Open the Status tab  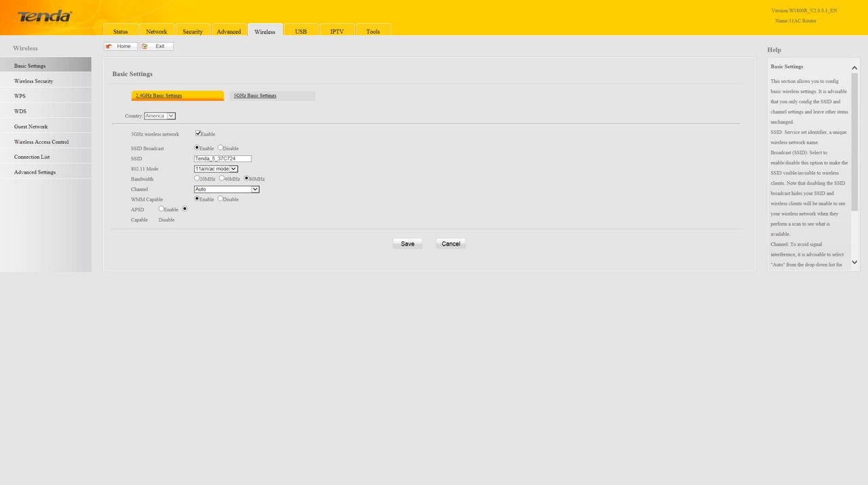tap(121, 30)
